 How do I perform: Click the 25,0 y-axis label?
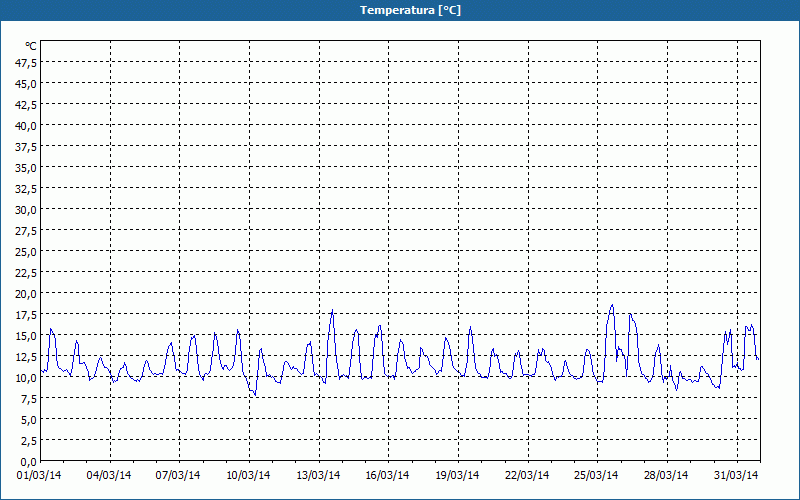[27, 252]
